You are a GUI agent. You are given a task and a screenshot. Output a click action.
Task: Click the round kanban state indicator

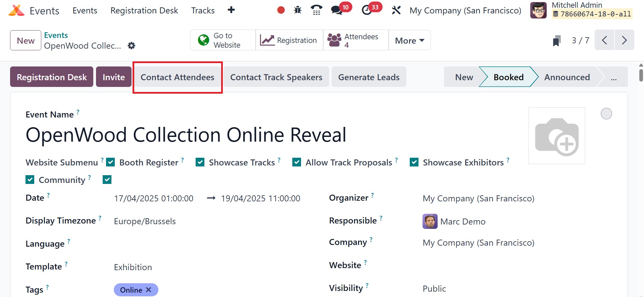(606, 114)
